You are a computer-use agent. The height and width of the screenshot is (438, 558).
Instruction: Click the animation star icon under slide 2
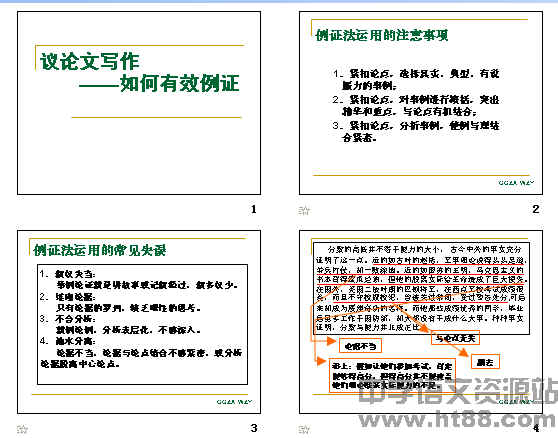[304, 210]
